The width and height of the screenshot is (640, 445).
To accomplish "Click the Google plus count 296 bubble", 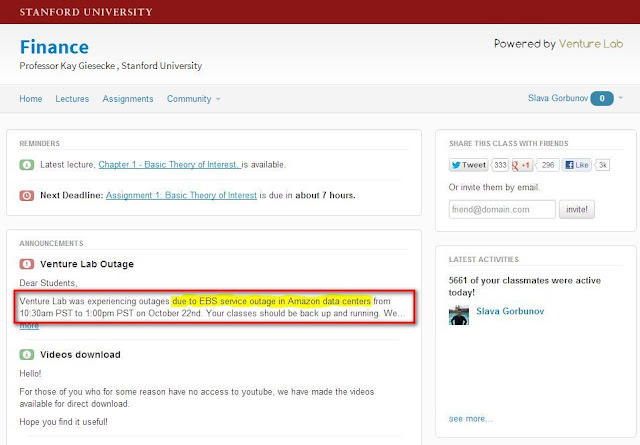I will (x=547, y=165).
